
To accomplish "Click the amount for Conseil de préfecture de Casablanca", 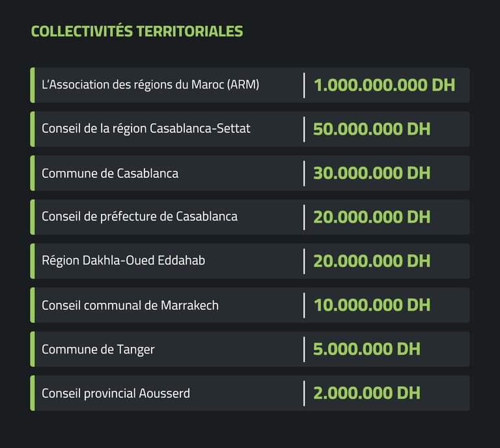I will [x=372, y=217].
